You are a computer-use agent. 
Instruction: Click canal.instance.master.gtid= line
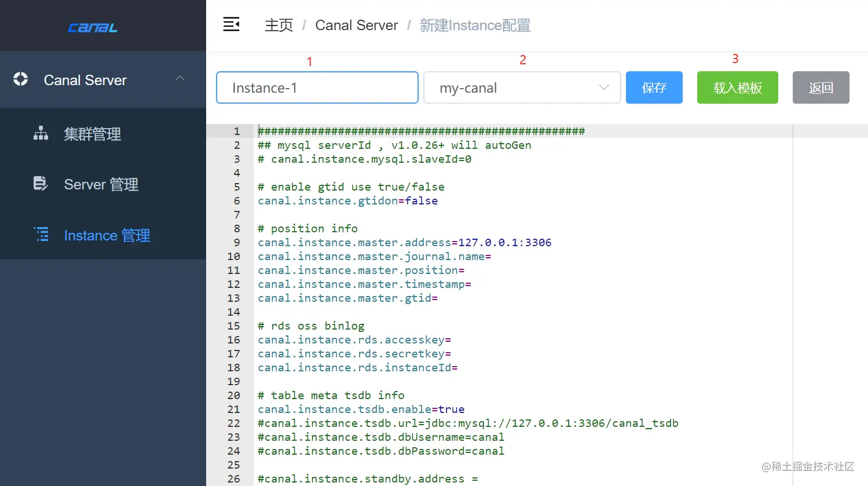tap(347, 298)
